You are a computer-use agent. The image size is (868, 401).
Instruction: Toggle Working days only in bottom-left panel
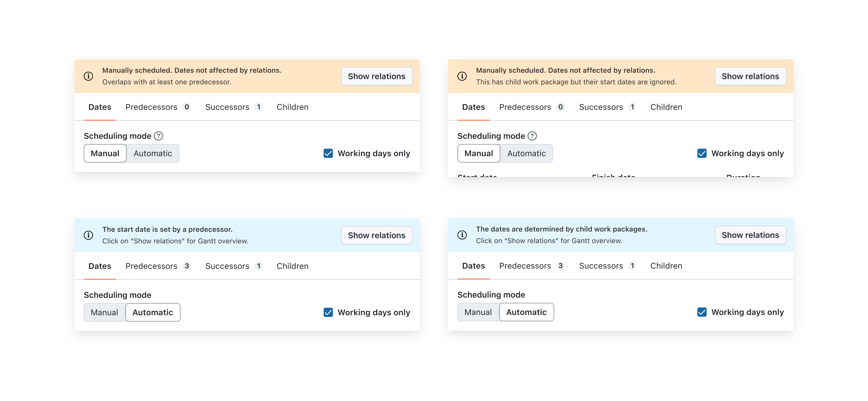[x=328, y=312]
